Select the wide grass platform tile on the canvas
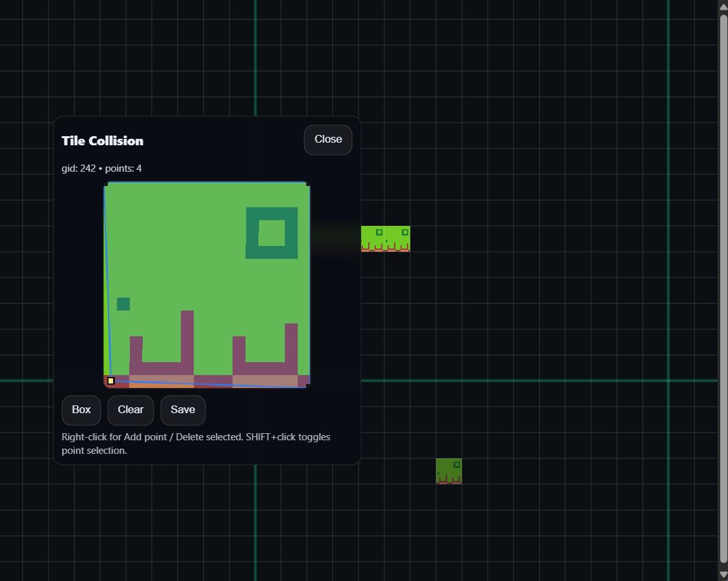 click(386, 238)
